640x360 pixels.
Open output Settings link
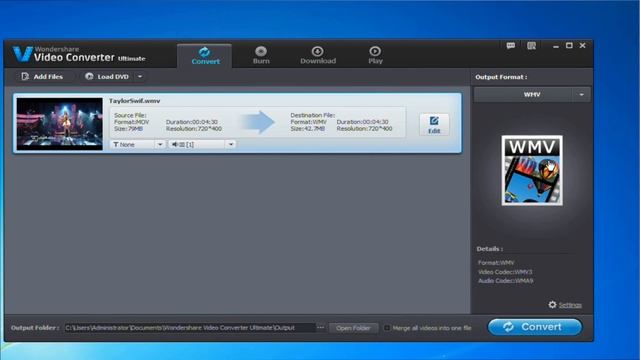(x=570, y=305)
